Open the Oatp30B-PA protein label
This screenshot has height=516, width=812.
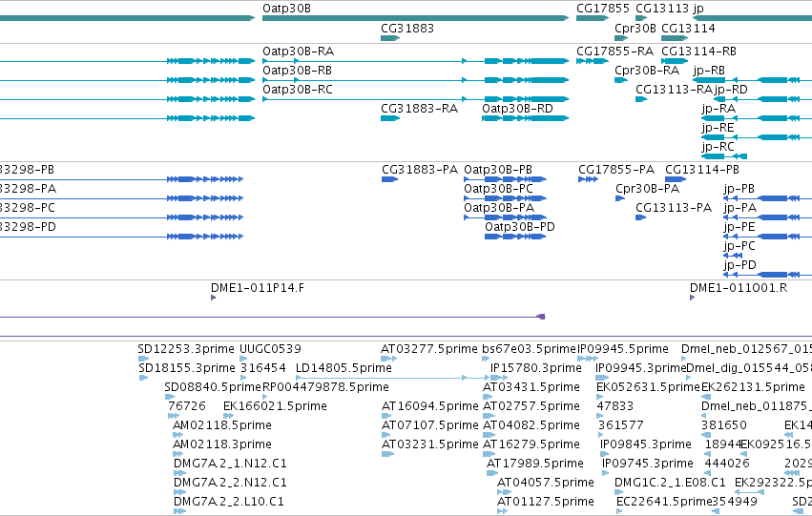pyautogui.click(x=499, y=208)
